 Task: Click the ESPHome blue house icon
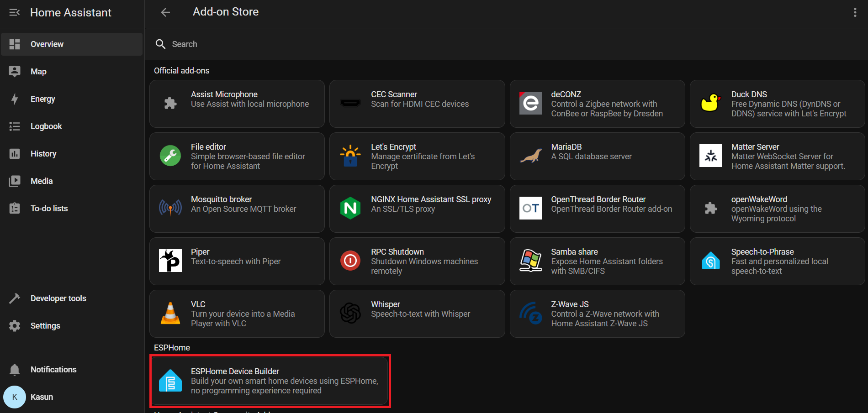(x=170, y=381)
